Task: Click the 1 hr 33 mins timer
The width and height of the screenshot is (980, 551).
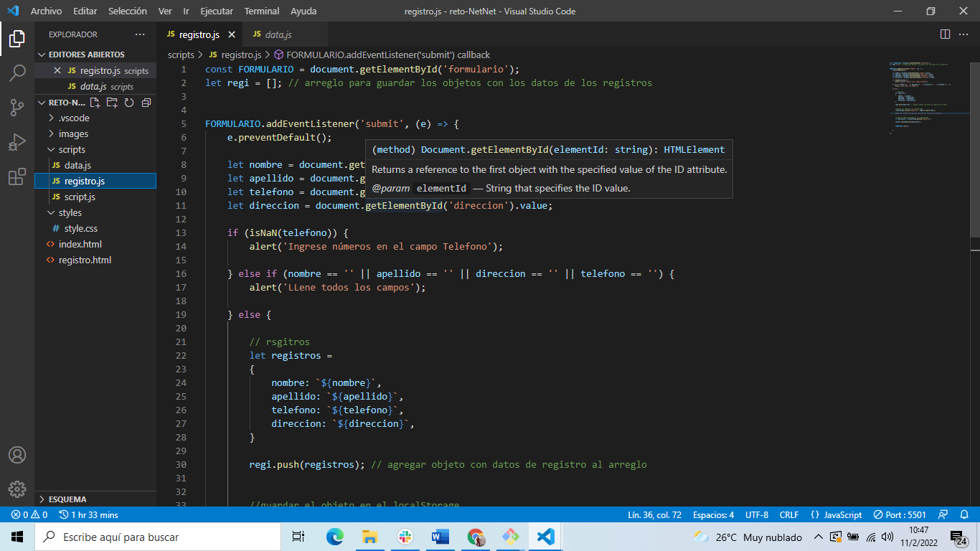Action: coord(89,515)
